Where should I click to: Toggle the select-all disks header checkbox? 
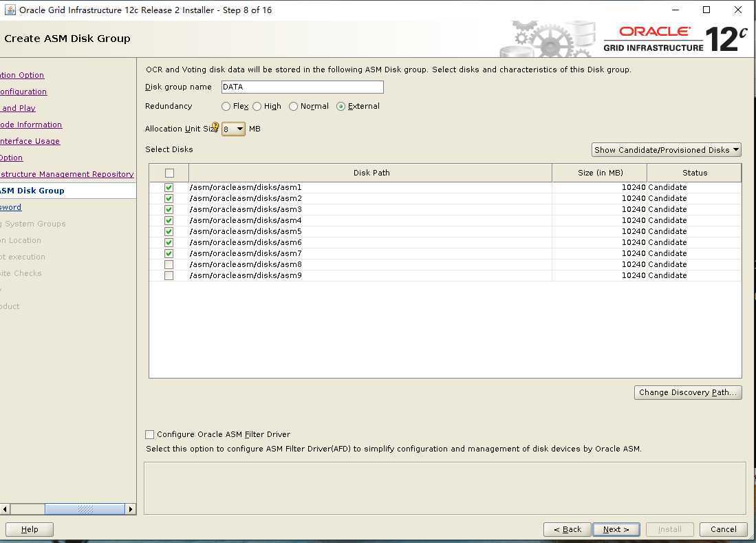pos(169,173)
